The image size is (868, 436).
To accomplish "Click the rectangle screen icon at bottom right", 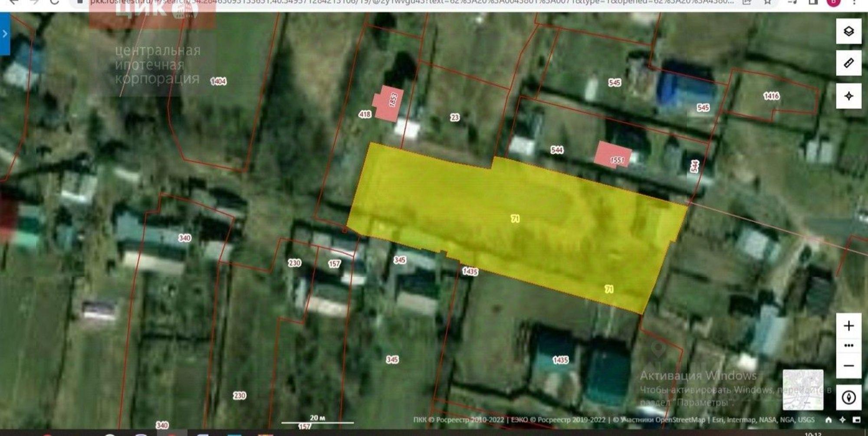I will click(856, 420).
